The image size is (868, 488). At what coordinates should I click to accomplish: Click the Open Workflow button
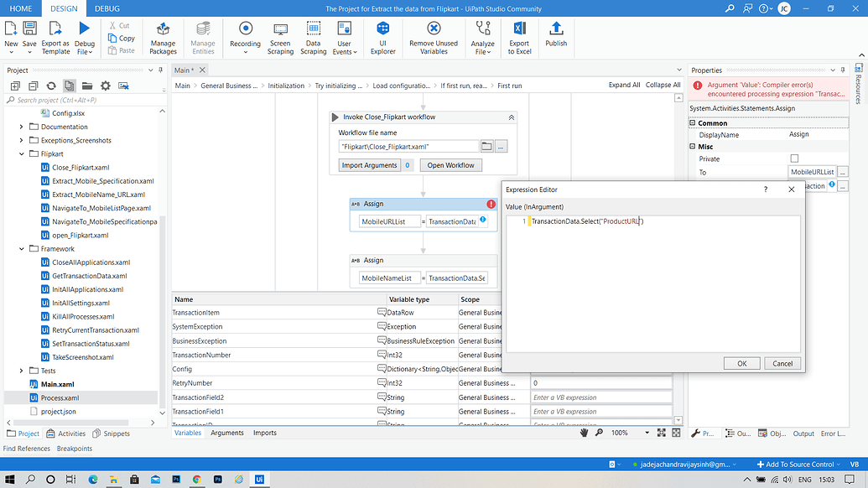[x=450, y=165]
